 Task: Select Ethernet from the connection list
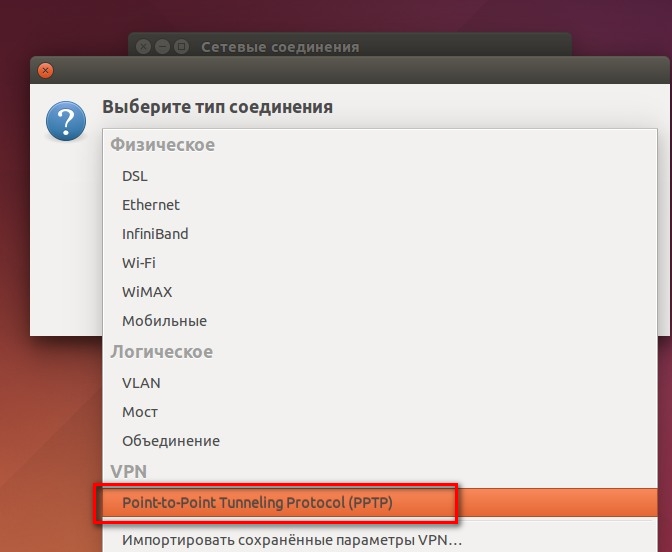coord(380,205)
